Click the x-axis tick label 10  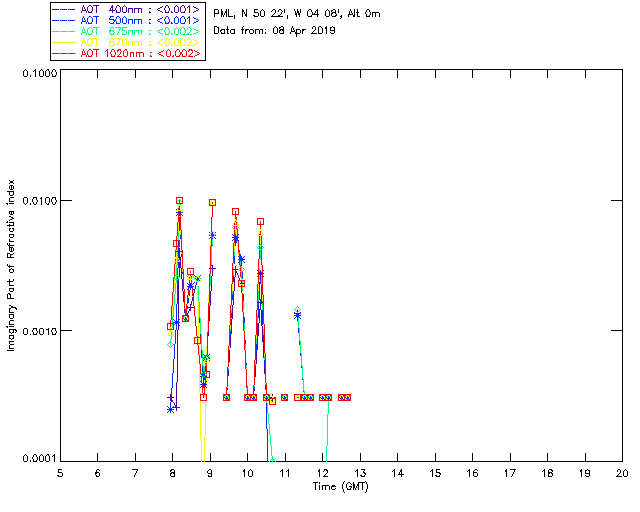tap(247, 472)
